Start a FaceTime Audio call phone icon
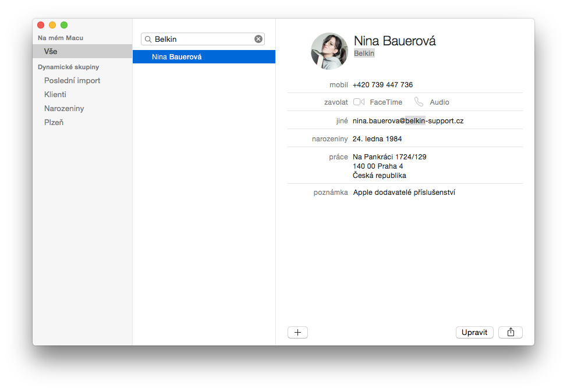 click(x=419, y=102)
